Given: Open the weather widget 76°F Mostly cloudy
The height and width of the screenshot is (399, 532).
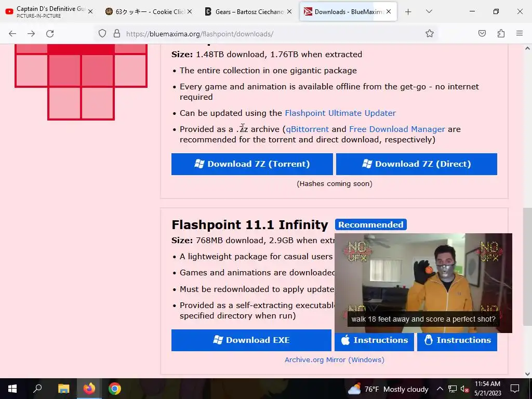Looking at the screenshot, I should [x=388, y=389].
